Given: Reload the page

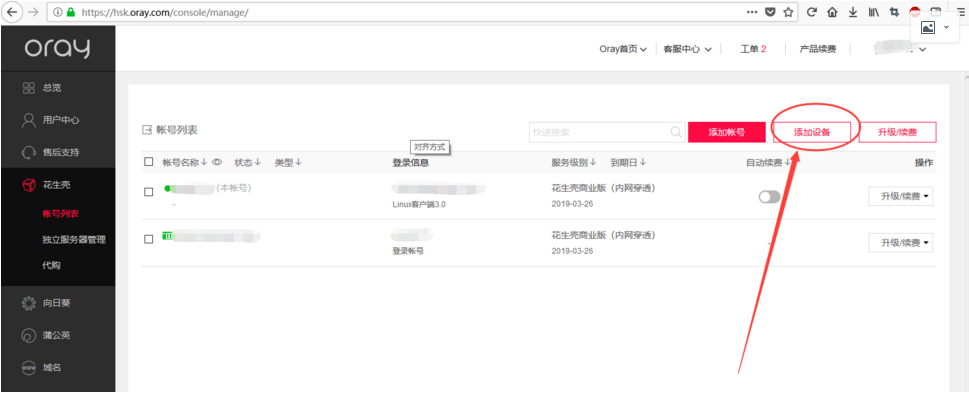Looking at the screenshot, I should 812,12.
